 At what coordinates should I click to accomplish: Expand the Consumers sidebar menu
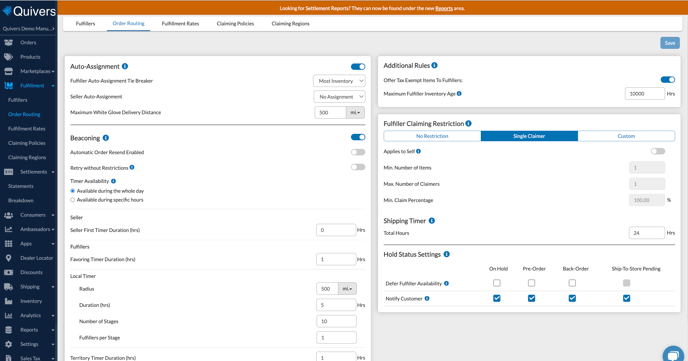[x=53, y=215]
